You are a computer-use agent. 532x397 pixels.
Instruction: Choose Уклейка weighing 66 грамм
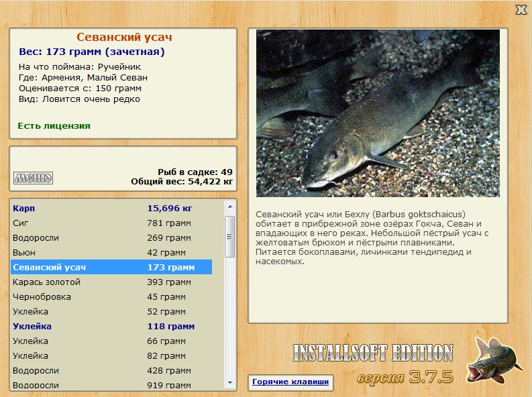pos(111,341)
